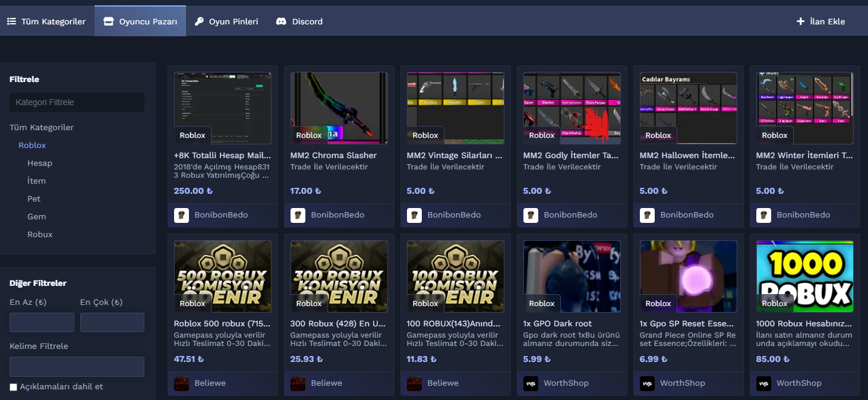The height and width of the screenshot is (400, 868).
Task: Open 300 ROBUX Komisyon Ödenir thumbnail
Action: click(x=339, y=276)
